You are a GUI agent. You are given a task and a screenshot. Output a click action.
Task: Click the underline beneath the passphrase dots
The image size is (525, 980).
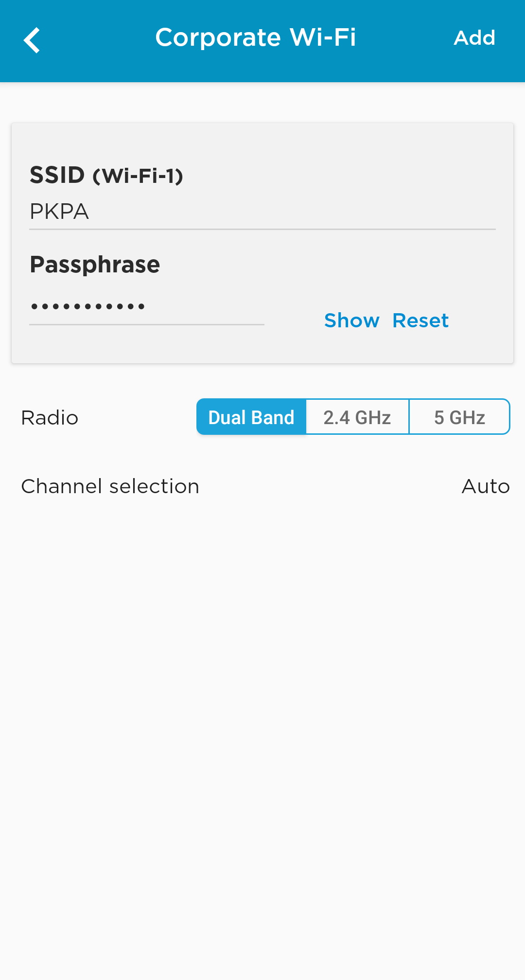pos(146,324)
